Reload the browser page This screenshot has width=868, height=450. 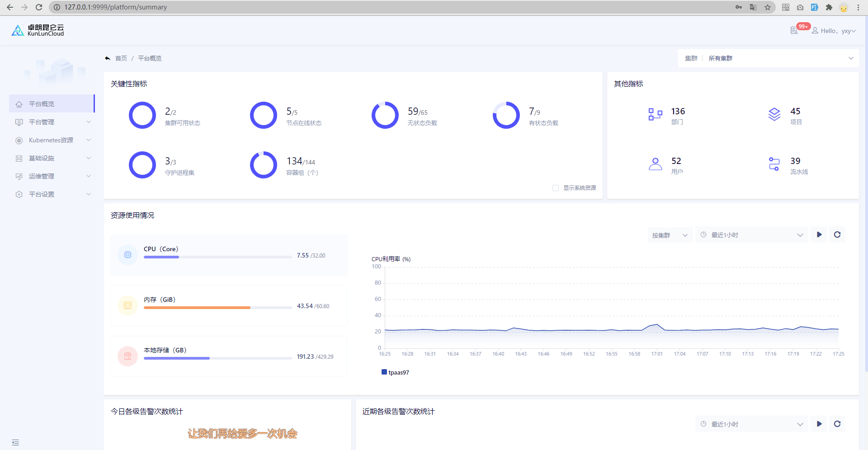click(39, 7)
